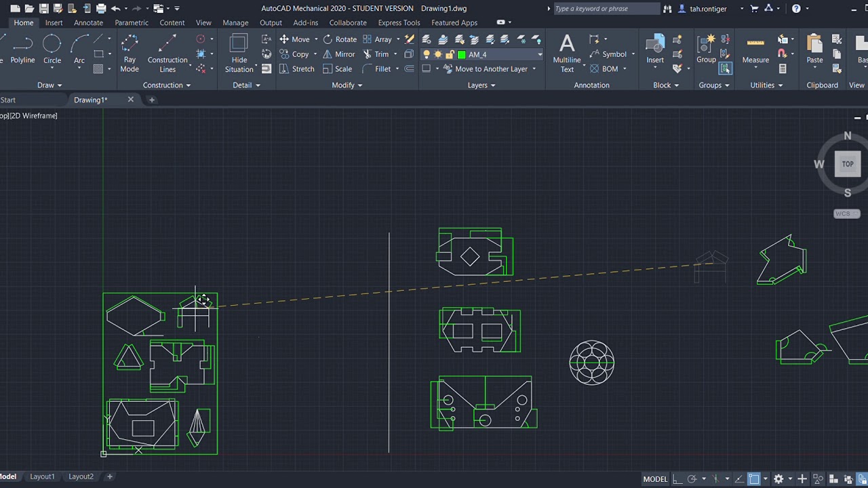Viewport: 868px width, 488px height.
Task: Pick the Trim tool
Action: pos(376,54)
